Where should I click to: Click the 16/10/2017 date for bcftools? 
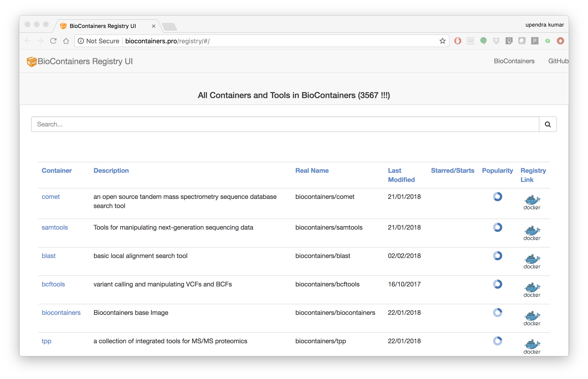coord(404,284)
